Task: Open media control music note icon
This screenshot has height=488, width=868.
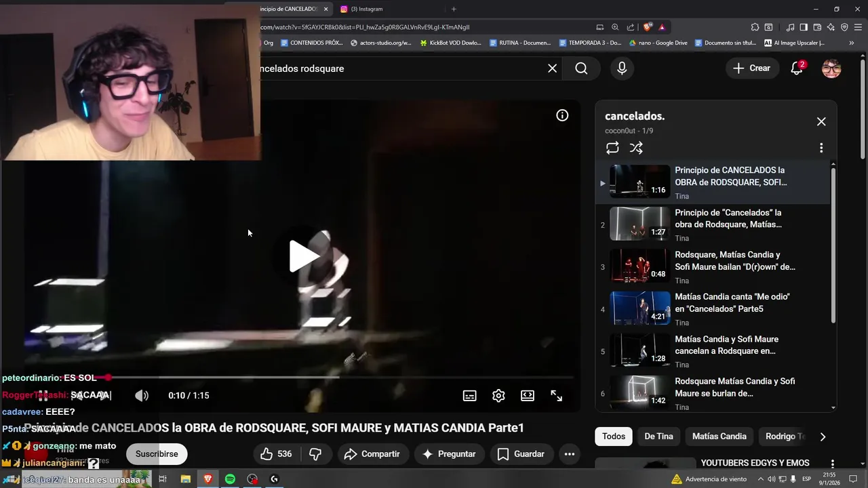Action: tap(790, 27)
